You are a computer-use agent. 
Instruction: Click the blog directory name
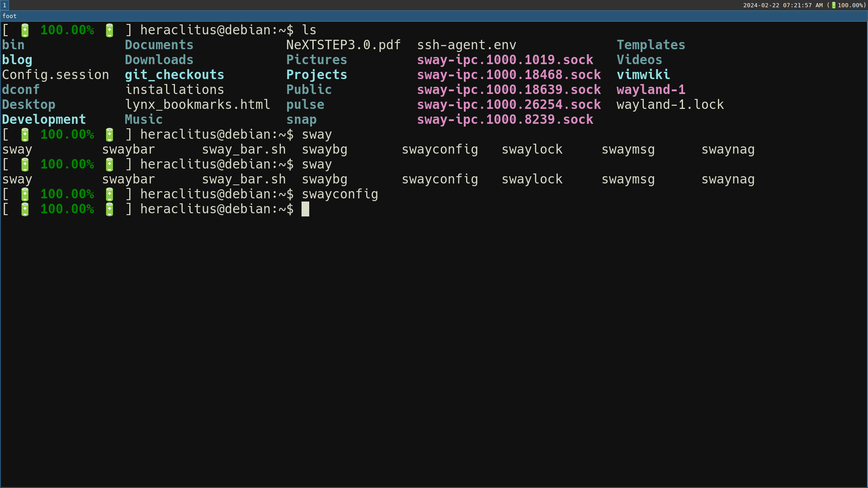tap(17, 59)
